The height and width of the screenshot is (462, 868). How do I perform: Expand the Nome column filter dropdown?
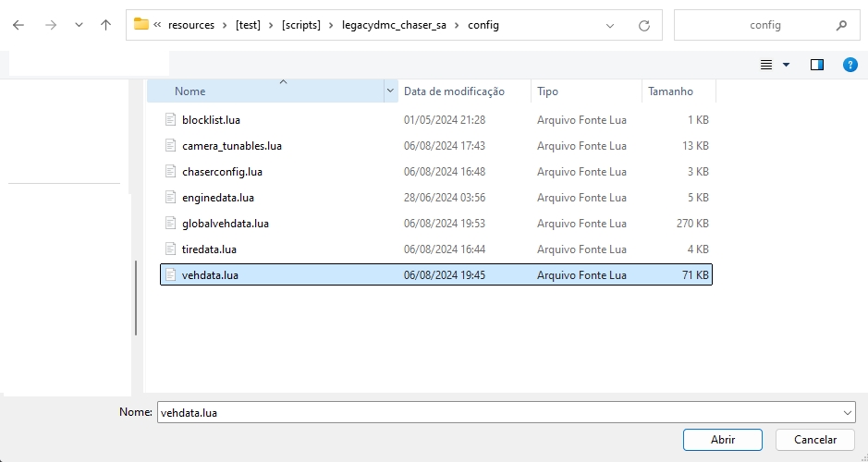[x=390, y=91]
